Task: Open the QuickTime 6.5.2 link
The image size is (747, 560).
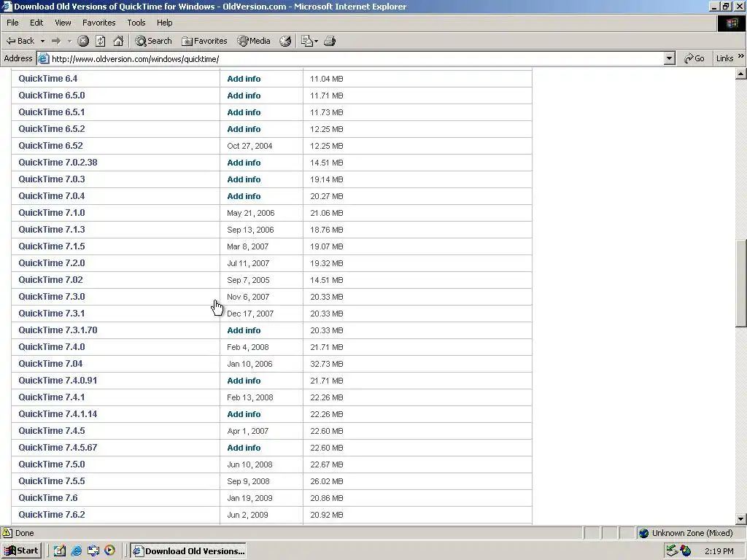Action: click(x=52, y=129)
